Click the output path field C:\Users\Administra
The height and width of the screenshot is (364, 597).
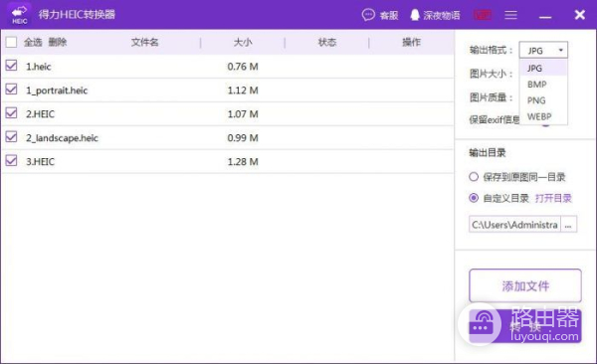click(x=514, y=224)
